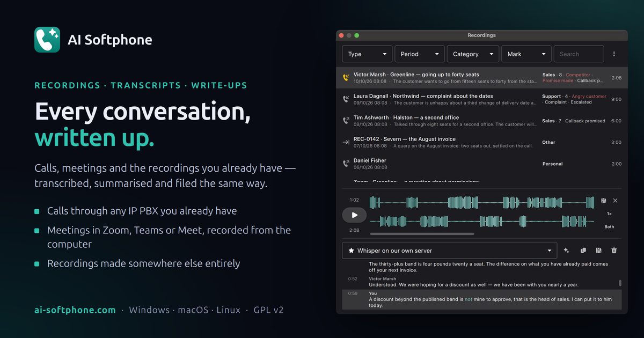The width and height of the screenshot is (644, 338).
Task: Click incoming call icon for Laura Dagnall
Action: [346, 99]
